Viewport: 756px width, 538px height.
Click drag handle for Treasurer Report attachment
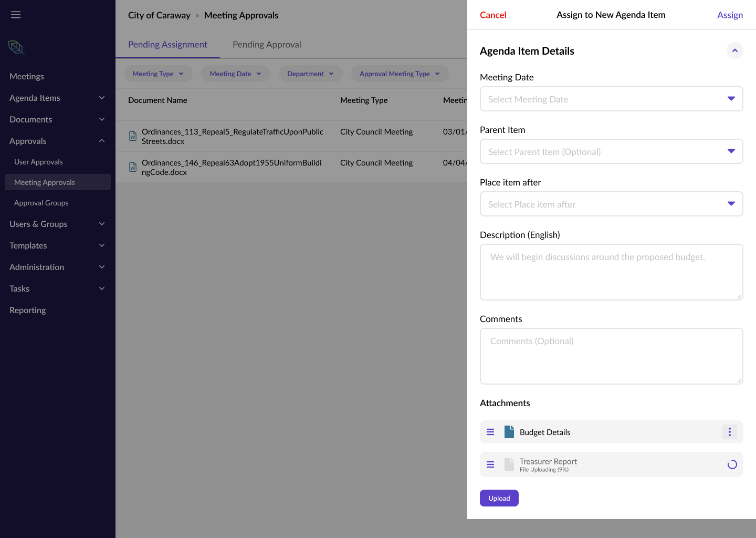490,464
